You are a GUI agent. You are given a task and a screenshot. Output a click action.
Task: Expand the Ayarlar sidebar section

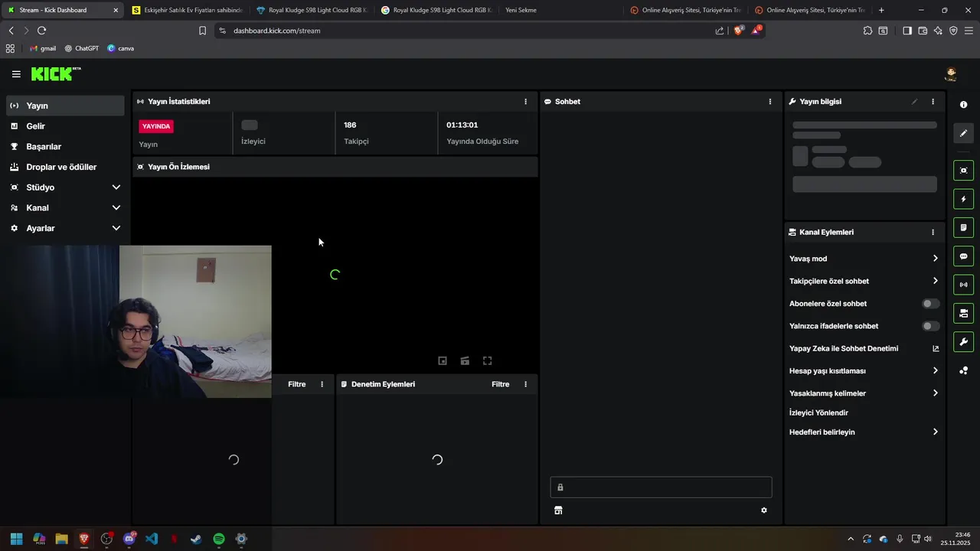click(116, 228)
